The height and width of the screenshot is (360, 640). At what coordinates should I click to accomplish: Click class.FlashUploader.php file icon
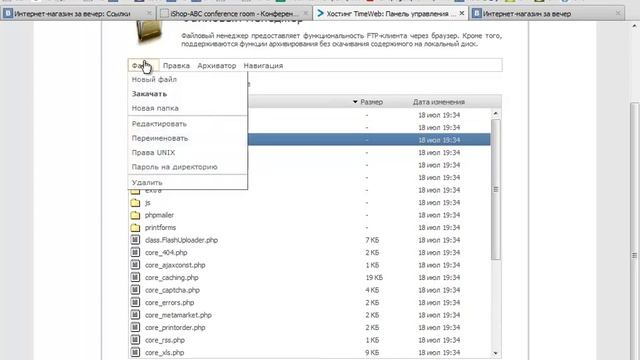[135, 240]
